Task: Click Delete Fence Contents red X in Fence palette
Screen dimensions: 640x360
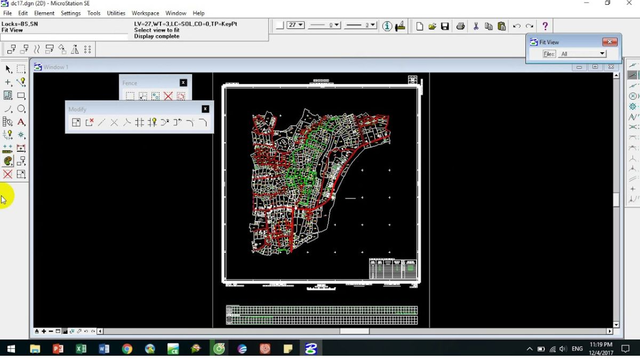Action: click(x=168, y=96)
